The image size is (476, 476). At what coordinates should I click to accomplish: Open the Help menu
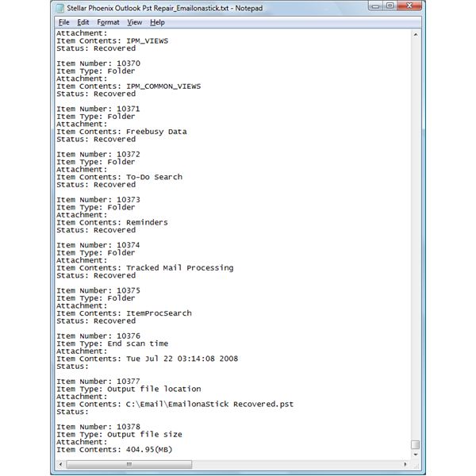tap(157, 22)
